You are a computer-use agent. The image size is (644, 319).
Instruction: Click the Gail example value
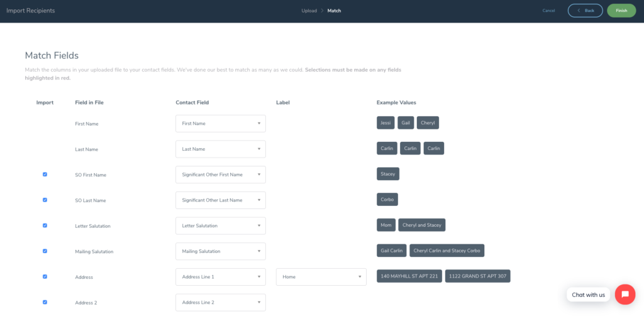(406, 122)
